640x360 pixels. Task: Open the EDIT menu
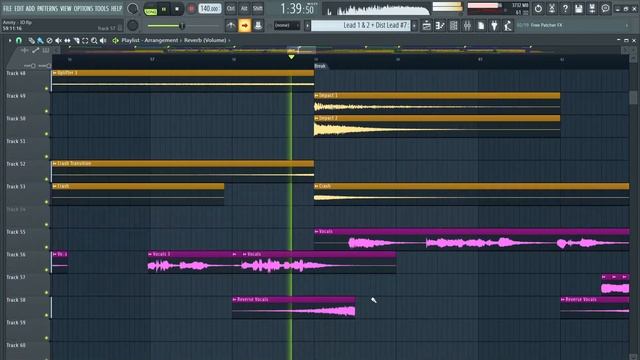(x=19, y=8)
